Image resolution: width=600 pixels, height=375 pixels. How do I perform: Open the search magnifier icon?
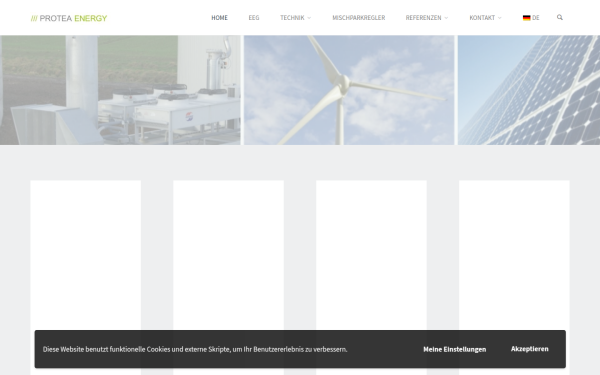[x=559, y=17]
